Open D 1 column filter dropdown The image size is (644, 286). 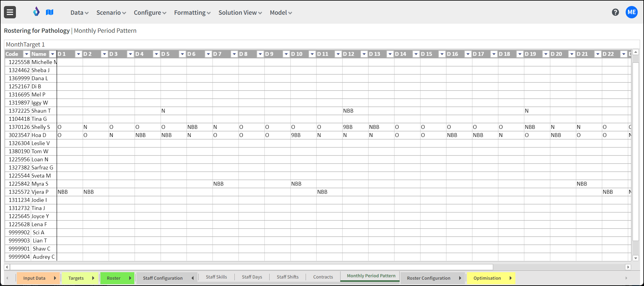[78, 54]
